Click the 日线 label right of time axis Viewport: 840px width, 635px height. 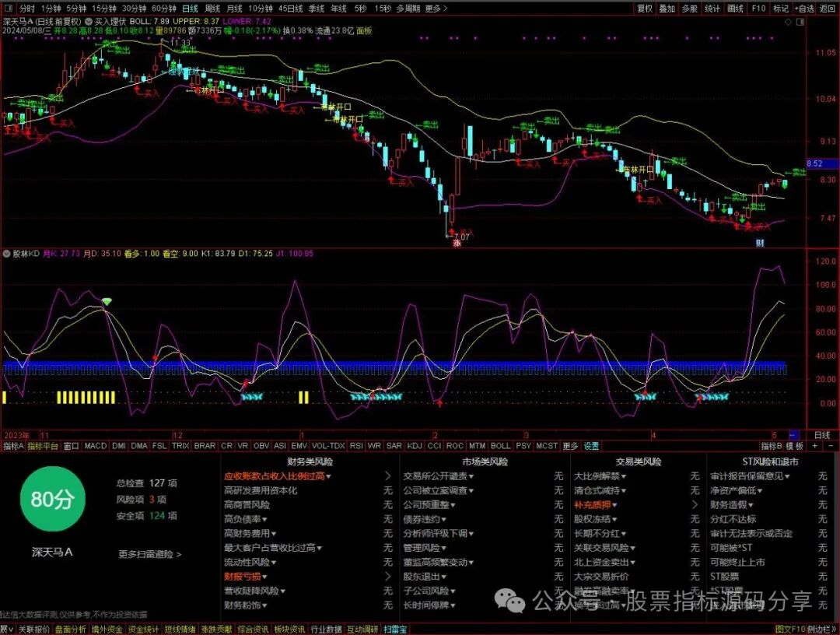click(822, 435)
